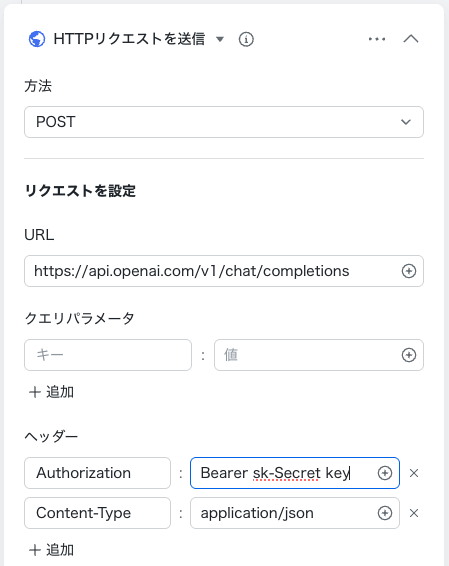The image size is (449, 566).
Task: Insert variable with plus icon in URL field
Action: (x=409, y=271)
